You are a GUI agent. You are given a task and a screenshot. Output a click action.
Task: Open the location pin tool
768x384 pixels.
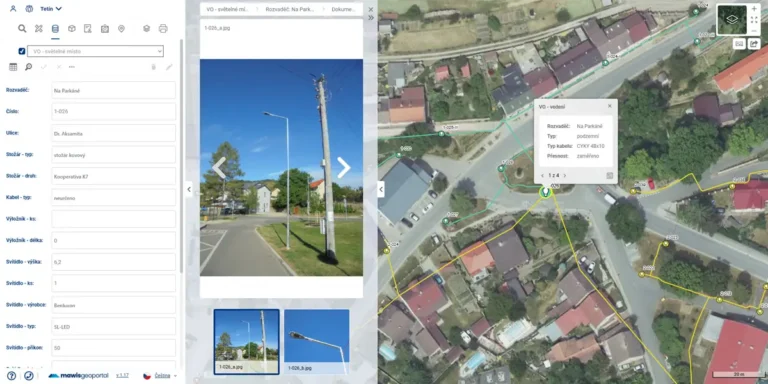click(x=121, y=28)
